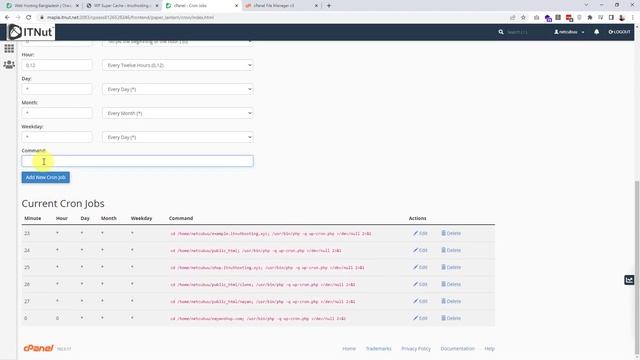Image resolution: width=640 pixels, height=360 pixels.
Task: Edit the cron job with minute 26
Action: [x=420, y=284]
